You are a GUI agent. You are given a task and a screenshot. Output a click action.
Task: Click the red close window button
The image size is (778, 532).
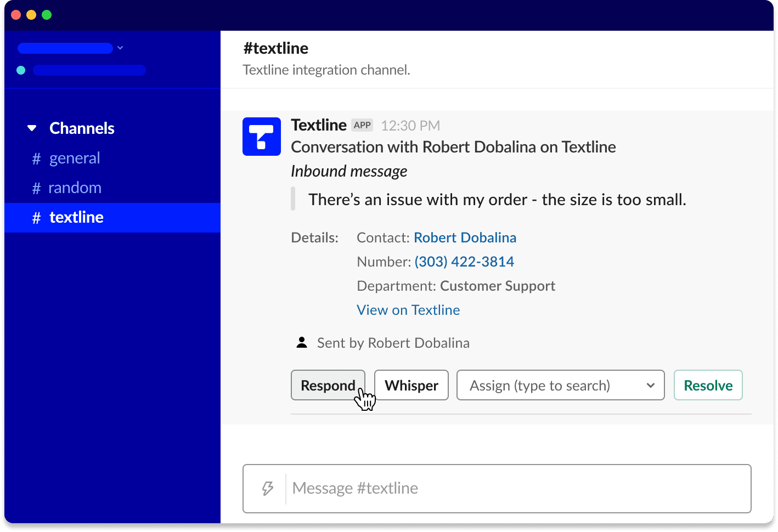pyautogui.click(x=16, y=15)
